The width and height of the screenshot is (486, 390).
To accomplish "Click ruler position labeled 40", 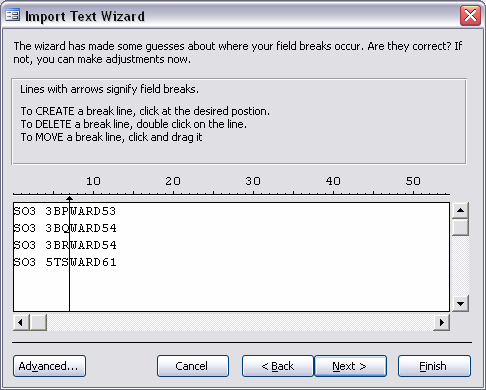I will (333, 181).
